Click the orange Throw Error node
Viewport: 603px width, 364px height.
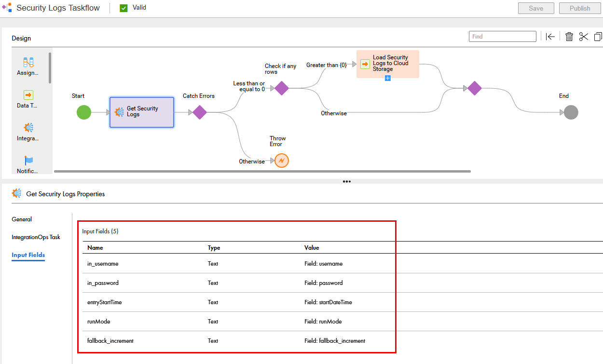tap(282, 161)
